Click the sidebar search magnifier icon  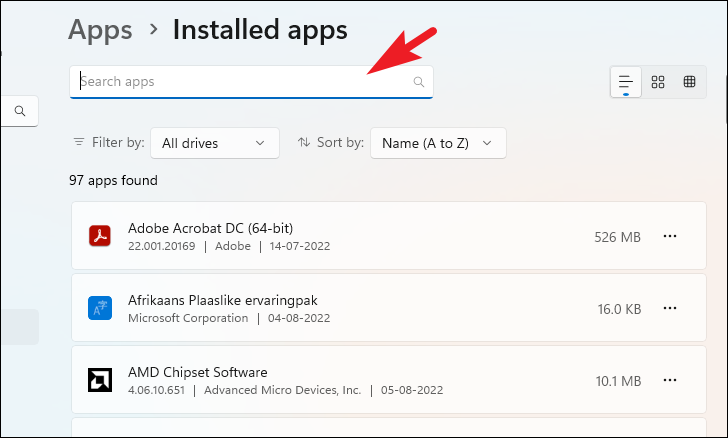(x=20, y=111)
